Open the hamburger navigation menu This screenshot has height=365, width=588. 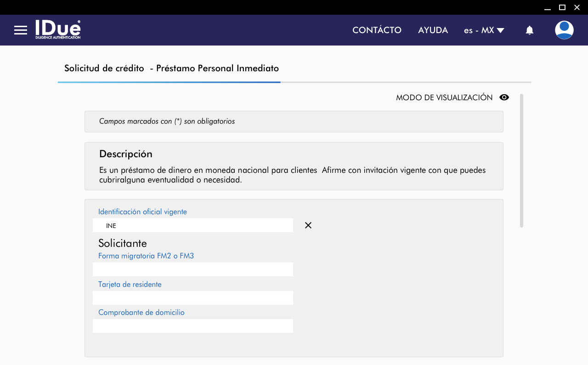(21, 30)
